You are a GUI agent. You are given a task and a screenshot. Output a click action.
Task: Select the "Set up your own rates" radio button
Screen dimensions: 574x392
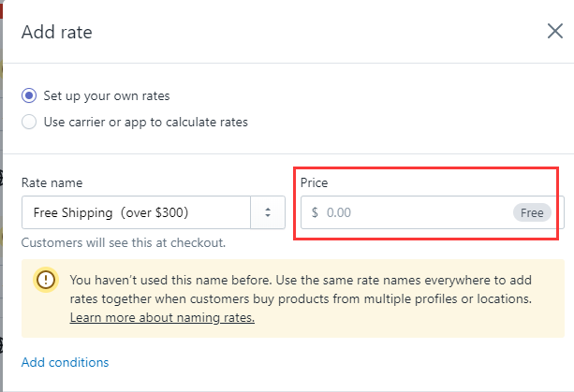click(29, 95)
